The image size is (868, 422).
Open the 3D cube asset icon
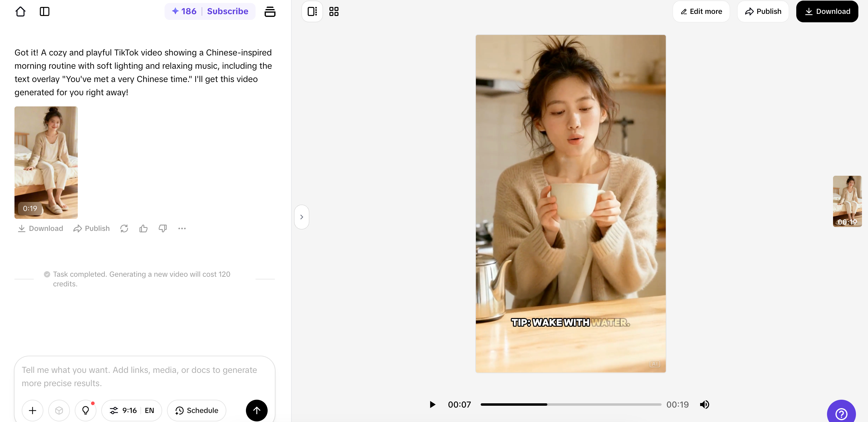point(59,410)
